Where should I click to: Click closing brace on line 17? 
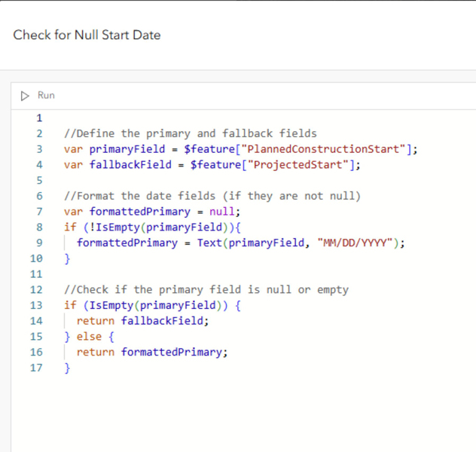tap(67, 368)
